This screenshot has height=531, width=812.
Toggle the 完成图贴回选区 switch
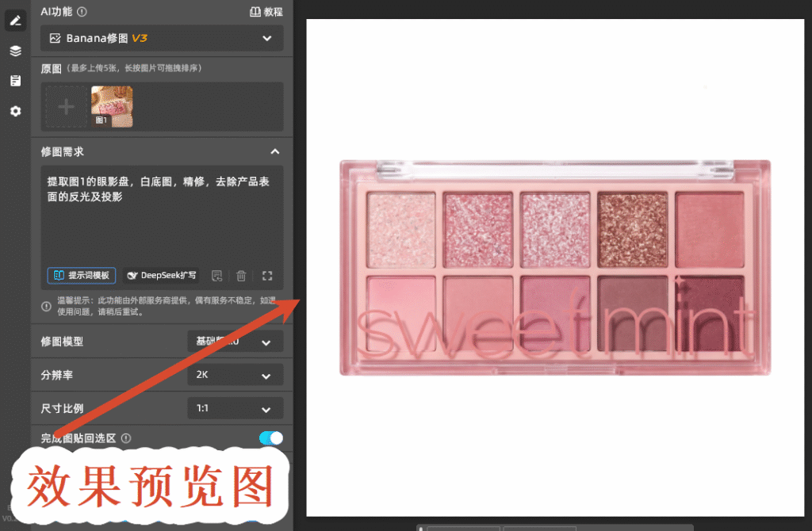(271, 438)
